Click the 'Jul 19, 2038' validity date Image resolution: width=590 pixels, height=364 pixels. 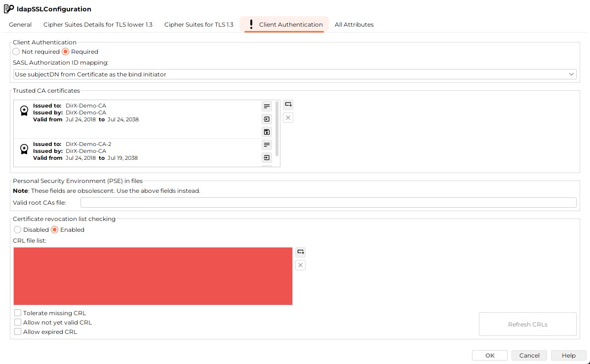point(122,158)
